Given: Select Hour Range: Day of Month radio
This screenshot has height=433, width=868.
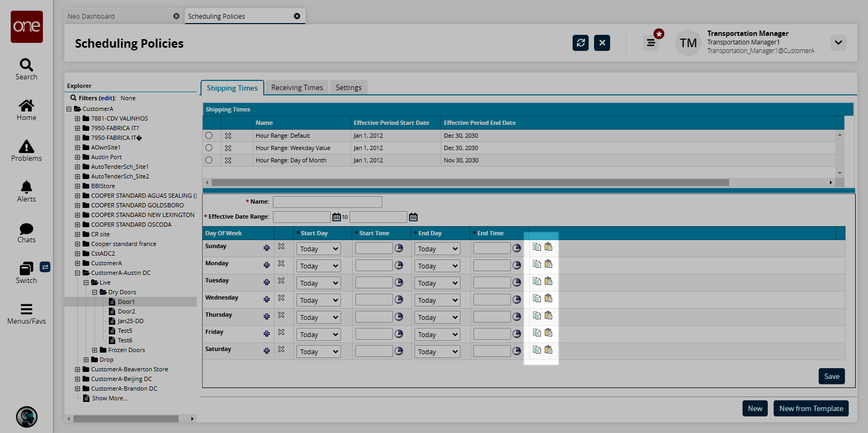Looking at the screenshot, I should pyautogui.click(x=209, y=160).
